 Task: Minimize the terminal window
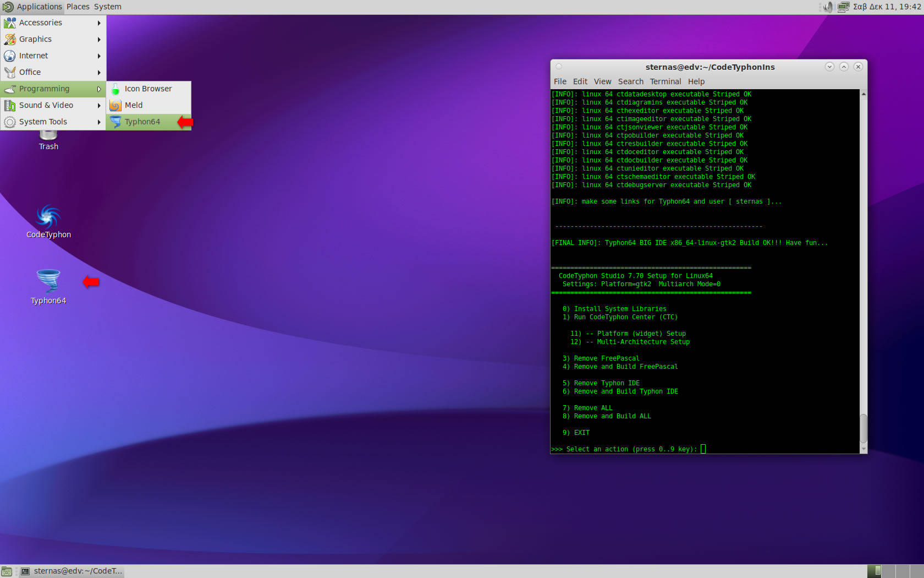coord(829,67)
